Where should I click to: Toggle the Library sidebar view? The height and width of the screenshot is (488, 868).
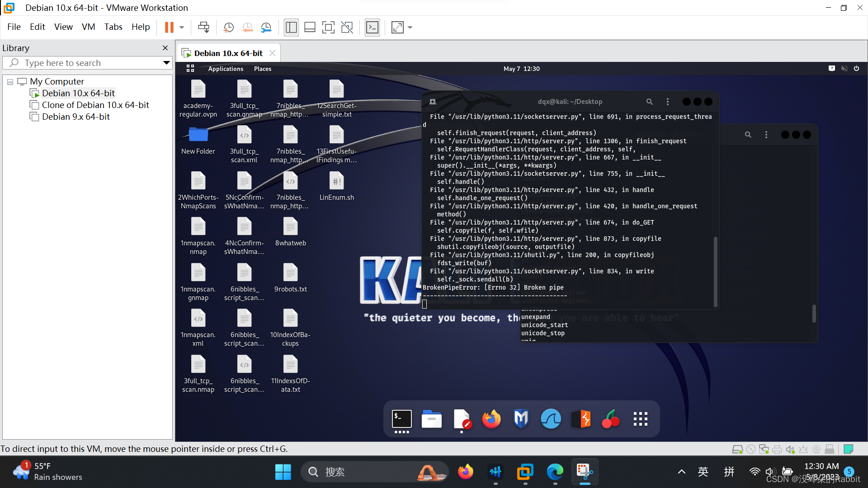tap(291, 28)
